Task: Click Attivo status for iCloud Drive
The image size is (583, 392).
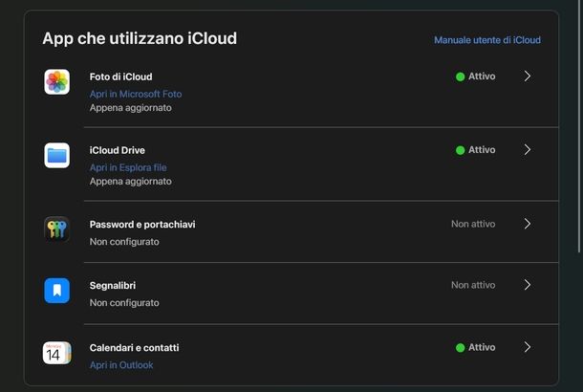Action: click(476, 150)
